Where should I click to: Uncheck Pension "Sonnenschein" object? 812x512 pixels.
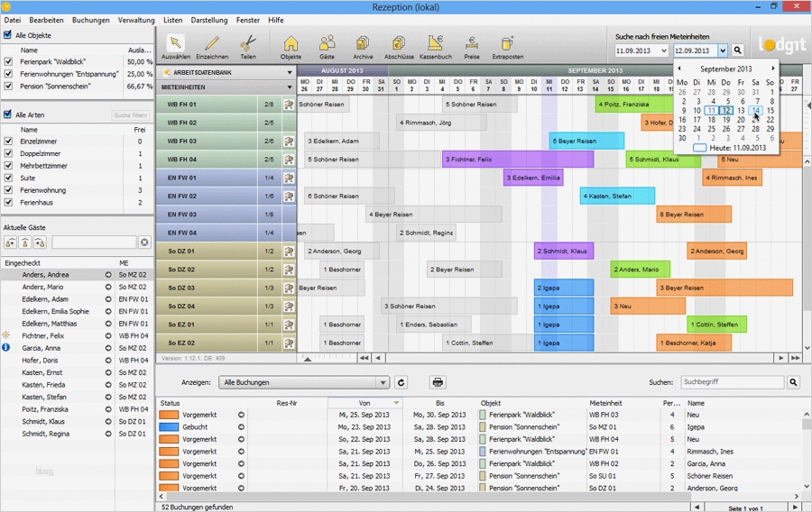click(x=8, y=87)
